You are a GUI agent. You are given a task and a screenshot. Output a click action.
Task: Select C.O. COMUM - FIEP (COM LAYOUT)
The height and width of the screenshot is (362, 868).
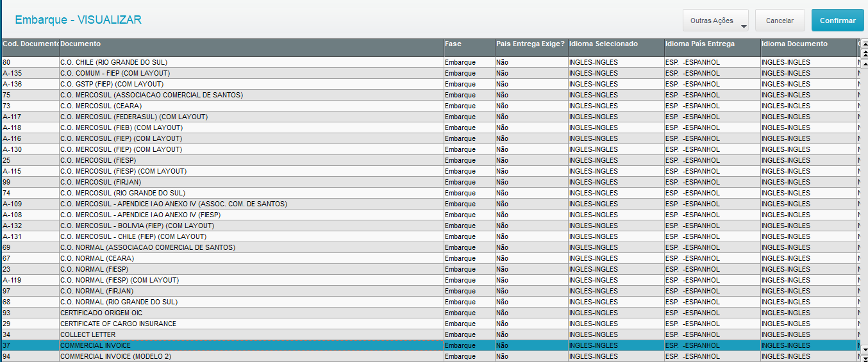[430, 73]
